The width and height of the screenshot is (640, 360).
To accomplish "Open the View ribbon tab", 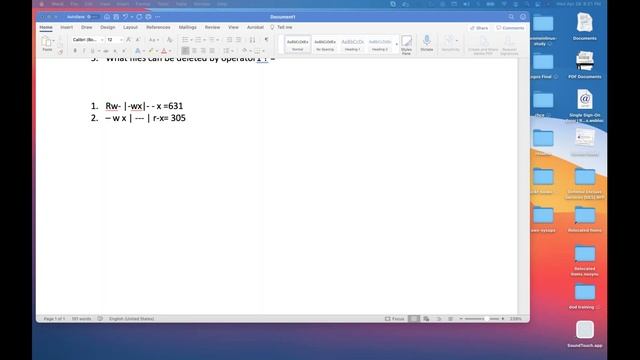I will tap(233, 27).
